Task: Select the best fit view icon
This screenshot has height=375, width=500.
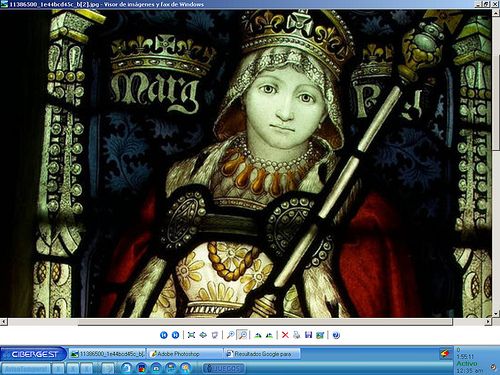Action: [191, 335]
